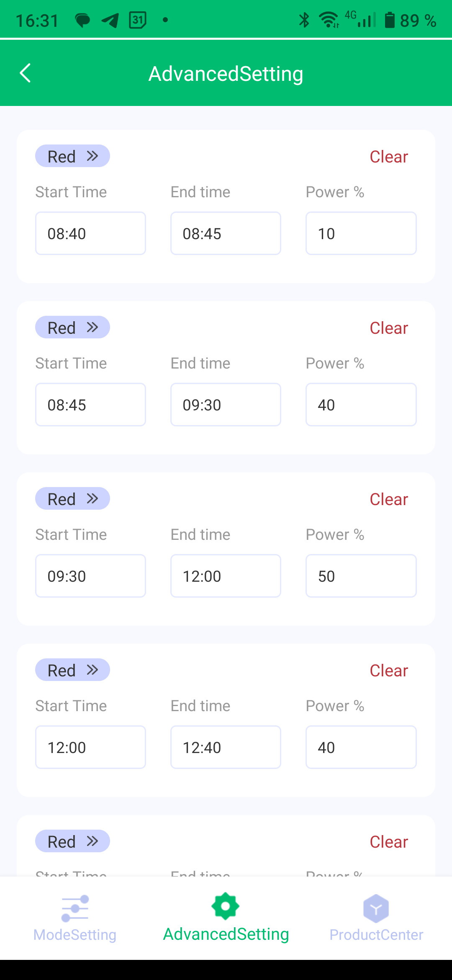Viewport: 452px width, 980px height.
Task: Expand Red channel selector for 08:40 slot
Action: click(72, 156)
